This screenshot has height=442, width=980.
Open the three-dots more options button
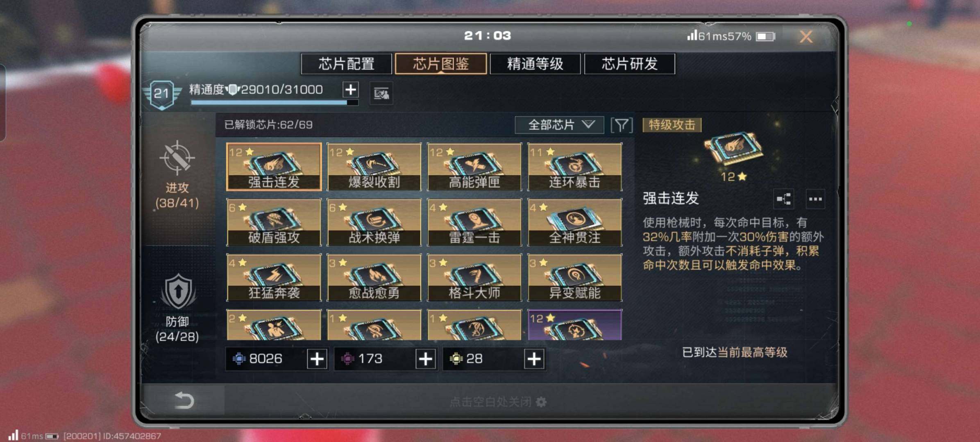tap(815, 199)
